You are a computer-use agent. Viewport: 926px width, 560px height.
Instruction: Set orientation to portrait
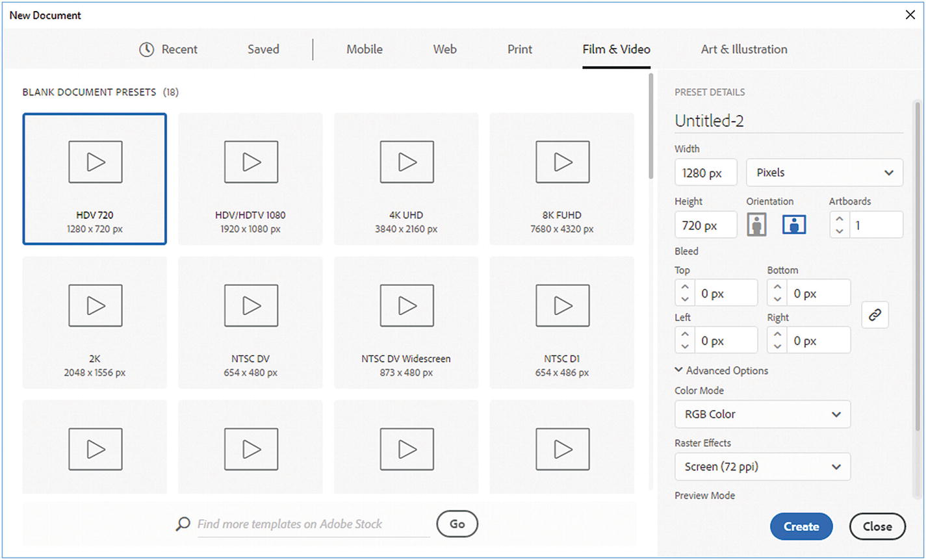coord(756,225)
